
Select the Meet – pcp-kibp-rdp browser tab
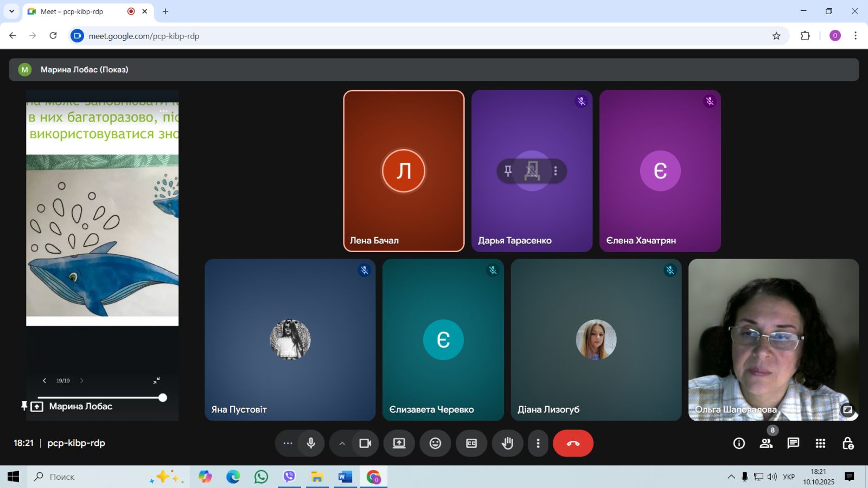click(x=81, y=11)
